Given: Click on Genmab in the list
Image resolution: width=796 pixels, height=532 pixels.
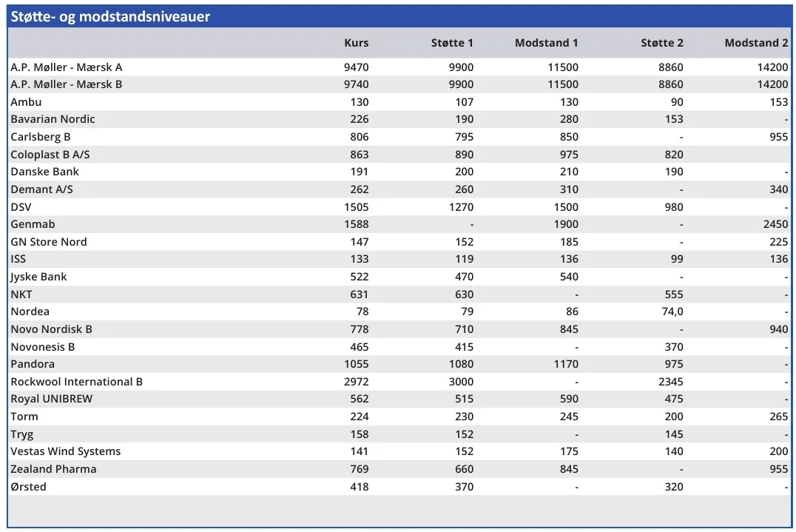Looking at the screenshot, I should click(x=33, y=224).
